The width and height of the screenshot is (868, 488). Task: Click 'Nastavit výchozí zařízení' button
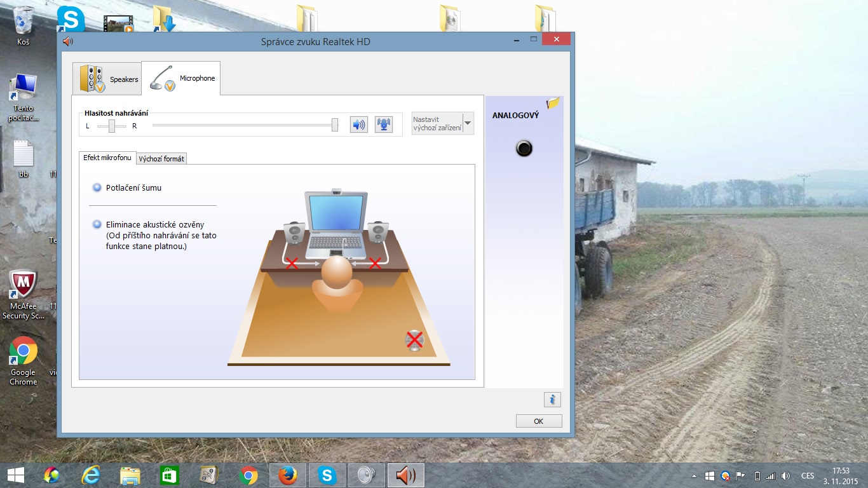tap(437, 123)
